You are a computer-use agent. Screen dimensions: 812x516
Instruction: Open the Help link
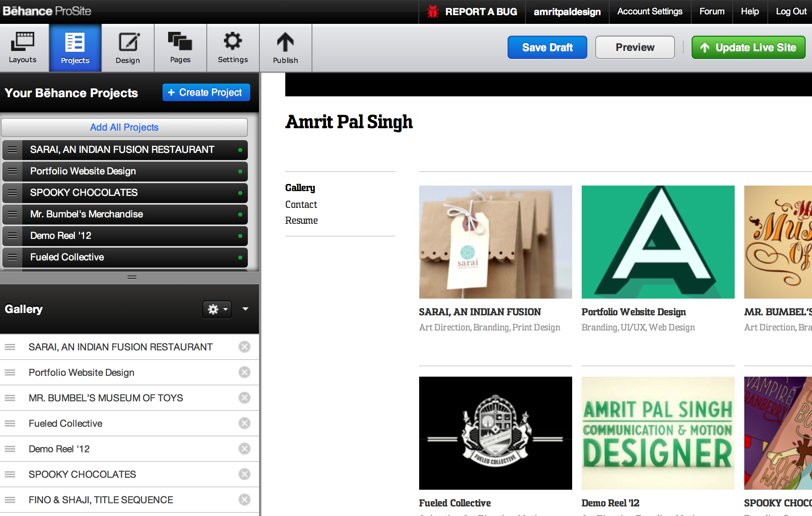(x=750, y=12)
